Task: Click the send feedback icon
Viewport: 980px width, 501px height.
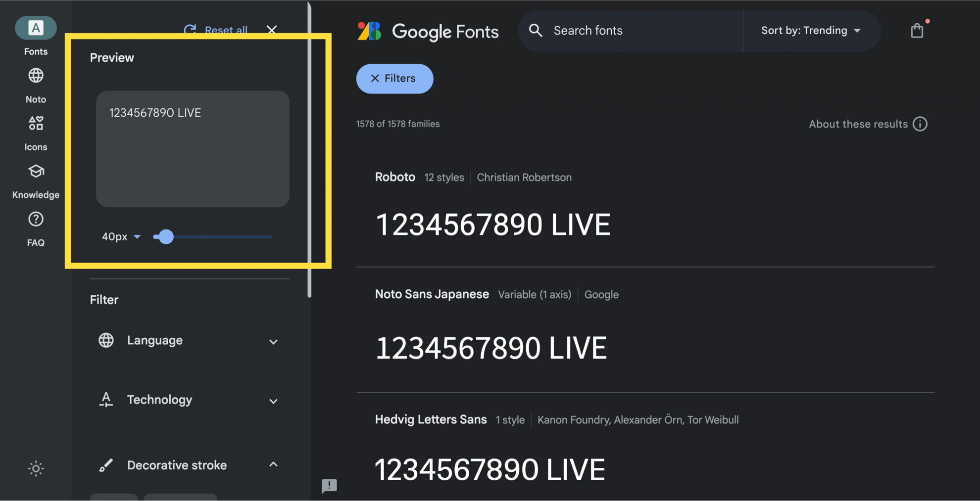Action: (329, 486)
